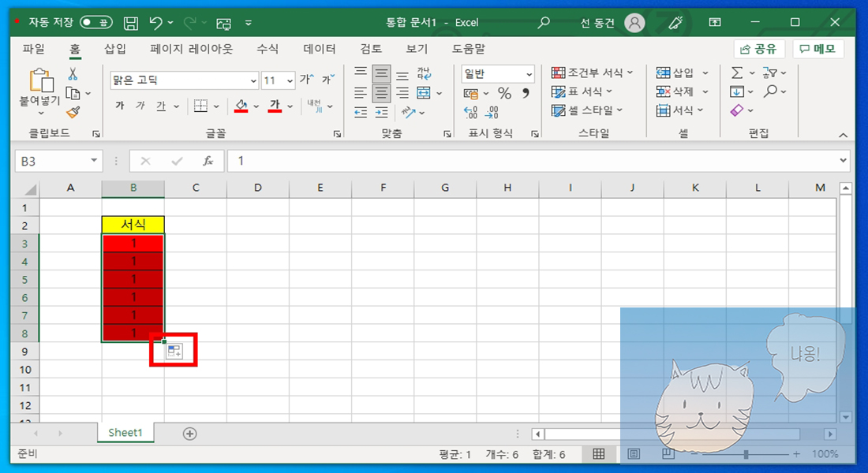
Task: Click the 삭제 delete cells button
Action: click(x=675, y=91)
